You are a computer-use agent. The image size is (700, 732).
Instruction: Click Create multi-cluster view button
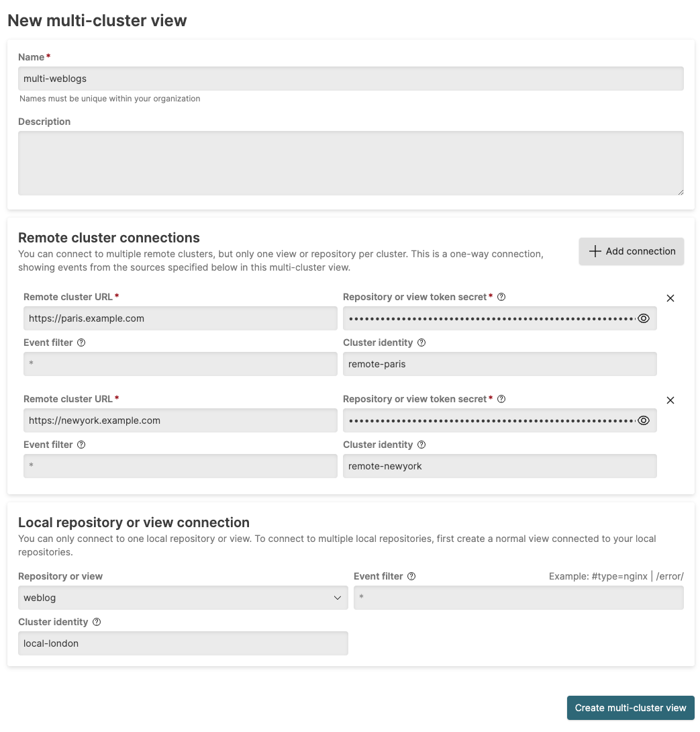[630, 708]
